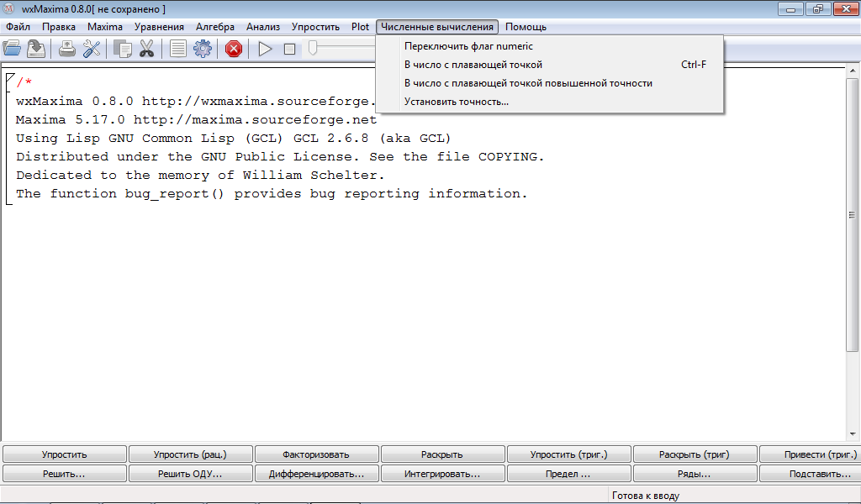This screenshot has height=504, width=861.
Task: Open the Алгебра menu
Action: [215, 27]
